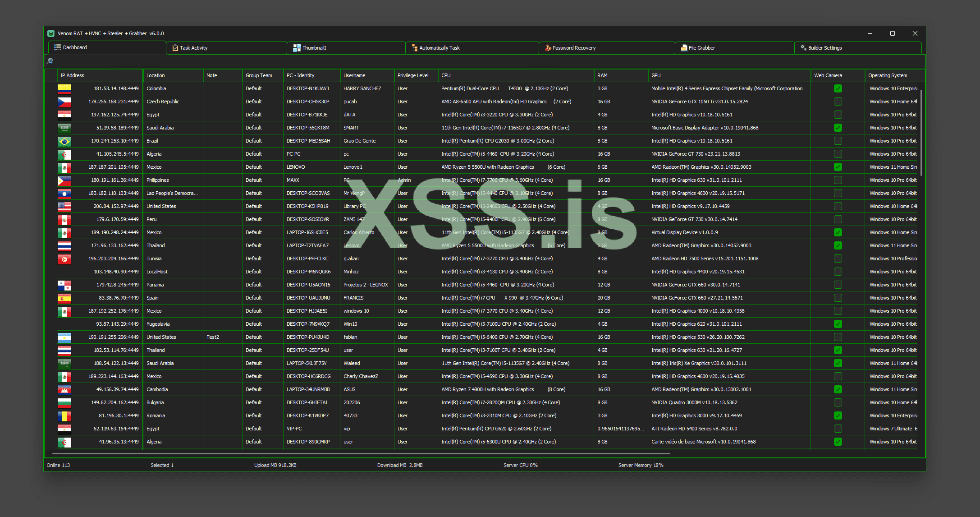Image resolution: width=980 pixels, height=517 pixels.
Task: Click the Thumbnail grid icon
Action: 297,48
